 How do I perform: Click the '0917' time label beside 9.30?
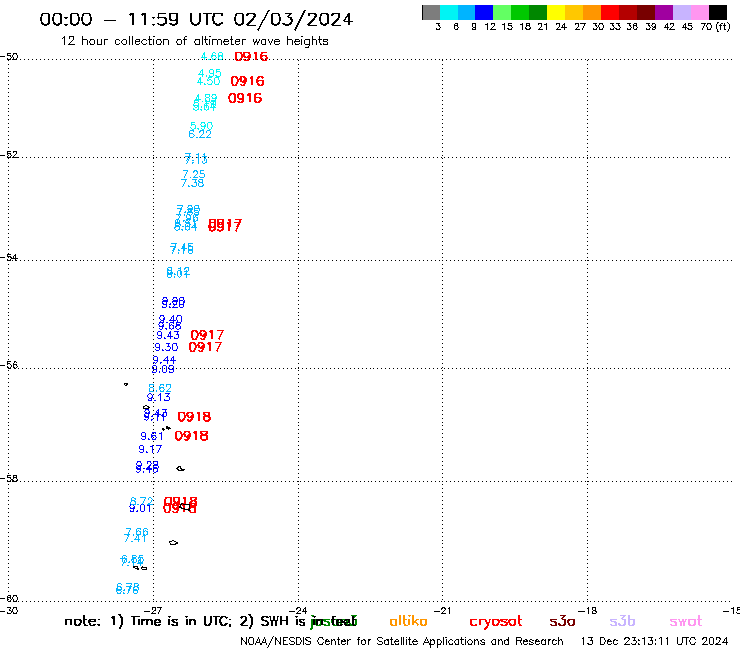[205, 347]
